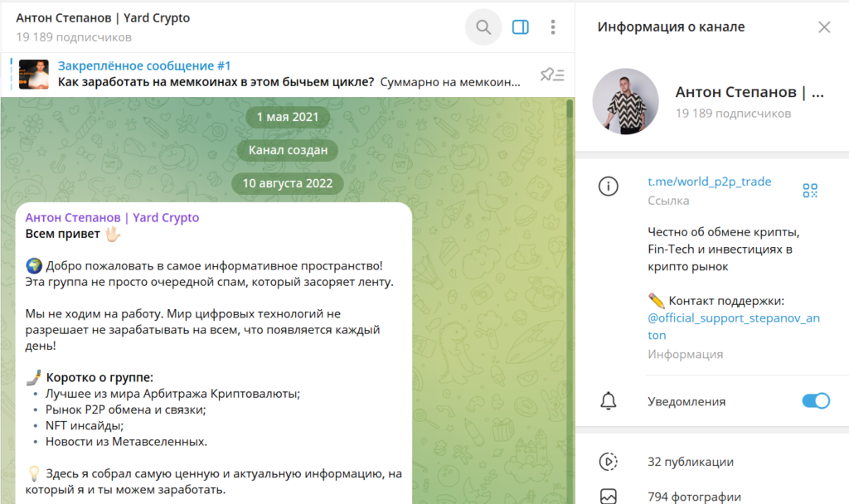Image resolution: width=849 pixels, height=504 pixels.
Task: Click the Уведомления label
Action: (686, 402)
